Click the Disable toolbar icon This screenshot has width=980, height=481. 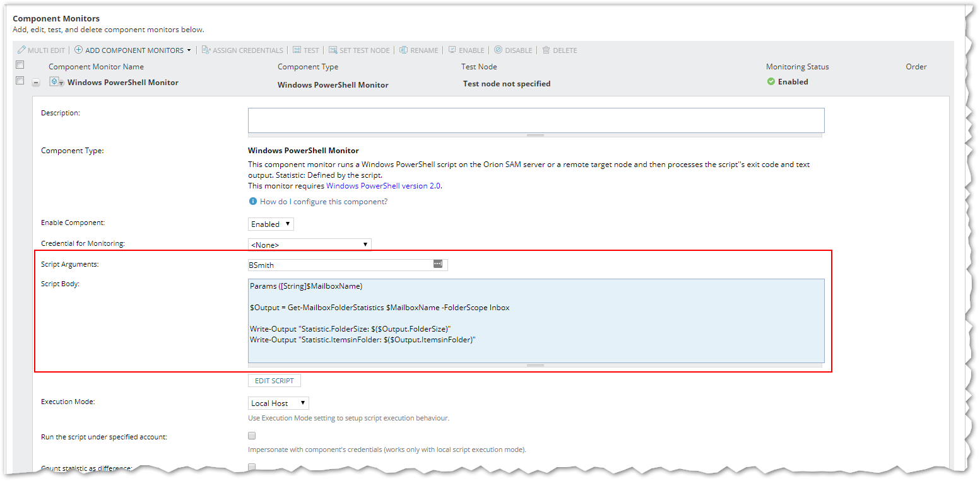[x=498, y=50]
